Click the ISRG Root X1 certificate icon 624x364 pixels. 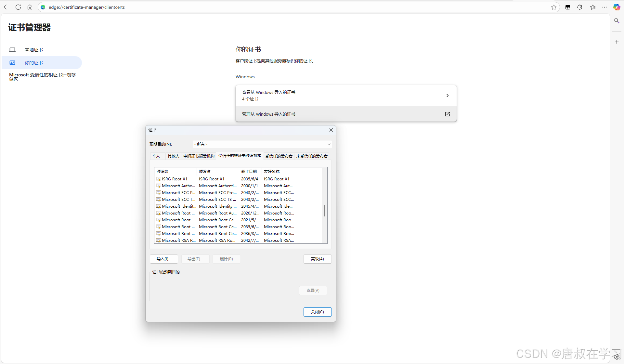[x=159, y=179]
